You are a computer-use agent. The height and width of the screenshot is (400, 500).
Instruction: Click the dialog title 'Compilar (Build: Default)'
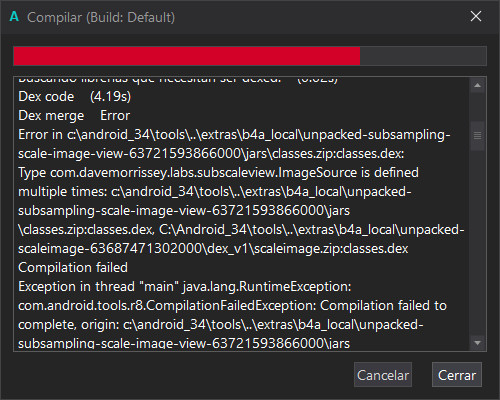(x=101, y=17)
